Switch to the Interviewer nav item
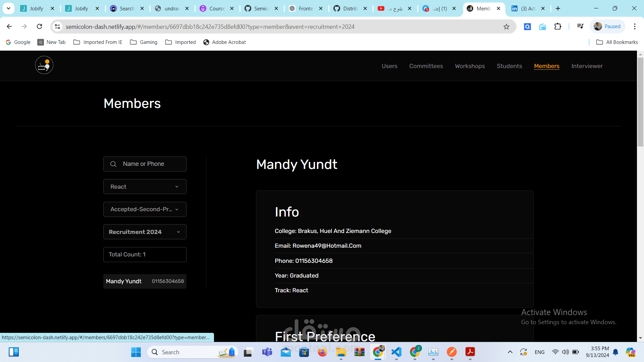 [587, 66]
